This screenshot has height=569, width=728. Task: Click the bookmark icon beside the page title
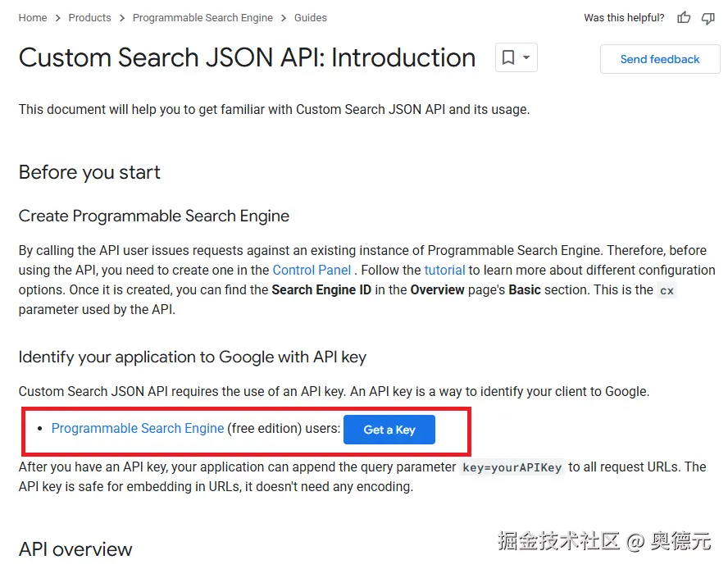508,58
